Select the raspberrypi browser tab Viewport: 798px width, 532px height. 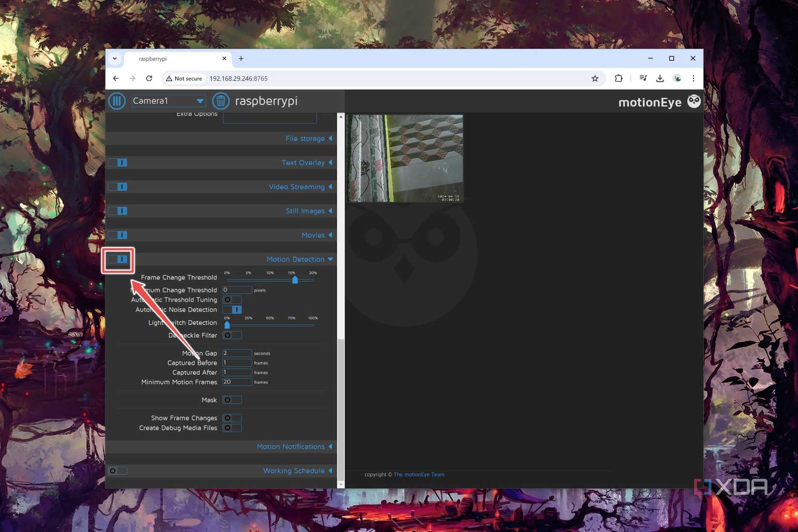tap(177, 59)
